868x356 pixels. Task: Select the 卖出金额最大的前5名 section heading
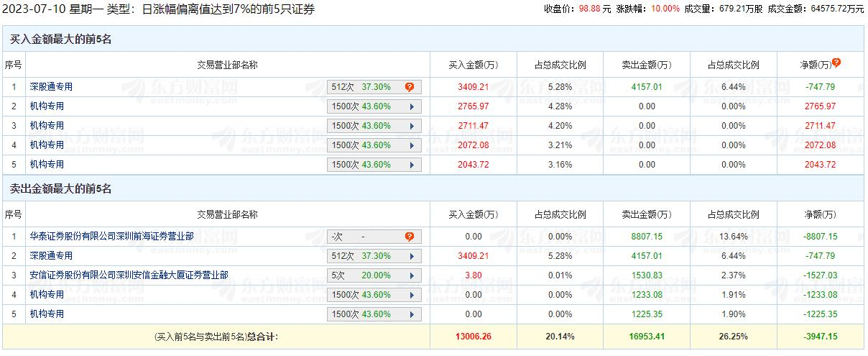(61, 189)
